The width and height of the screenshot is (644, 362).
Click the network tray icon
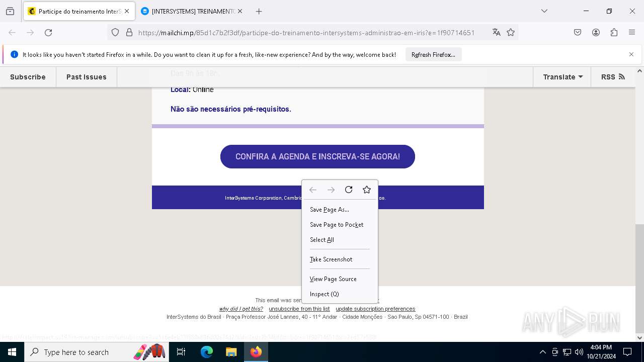tap(567, 352)
